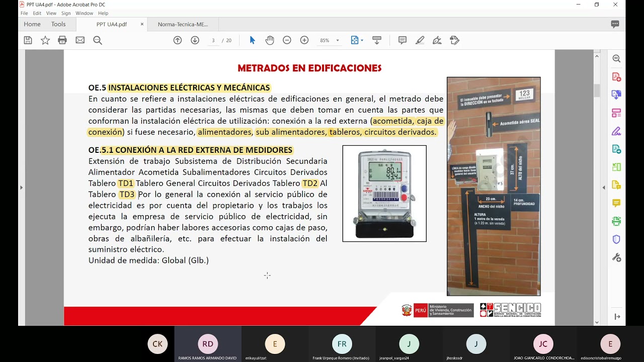Switch to Norma-Tecnica-ME... tab
The height and width of the screenshot is (362, 644).
coord(183,24)
